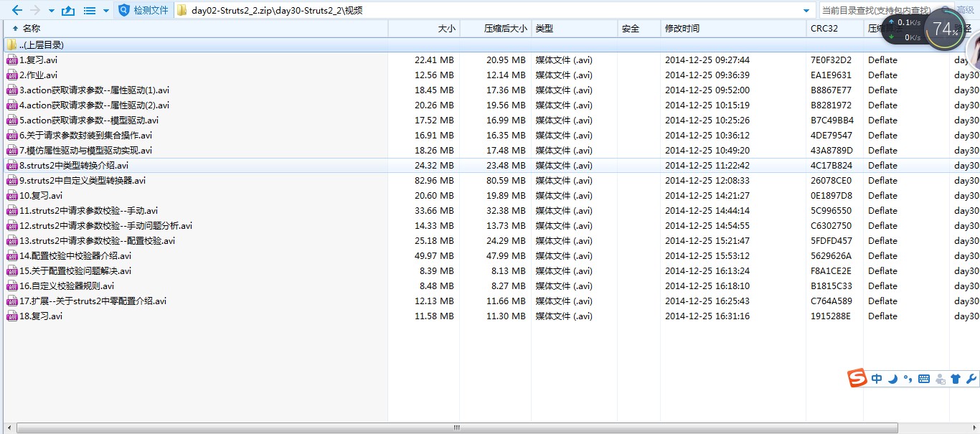The image size is (980, 434).
Task: Click the list view mode icon
Action: 90,11
